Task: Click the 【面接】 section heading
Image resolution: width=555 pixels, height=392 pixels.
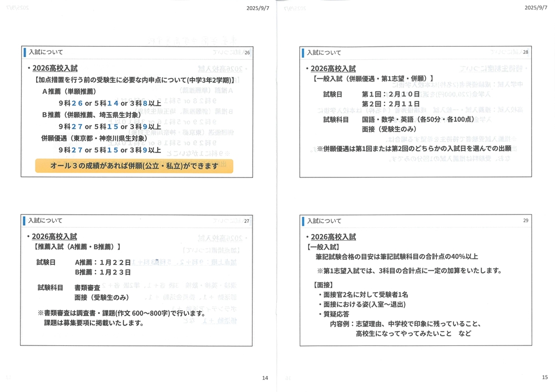Action: (319, 285)
